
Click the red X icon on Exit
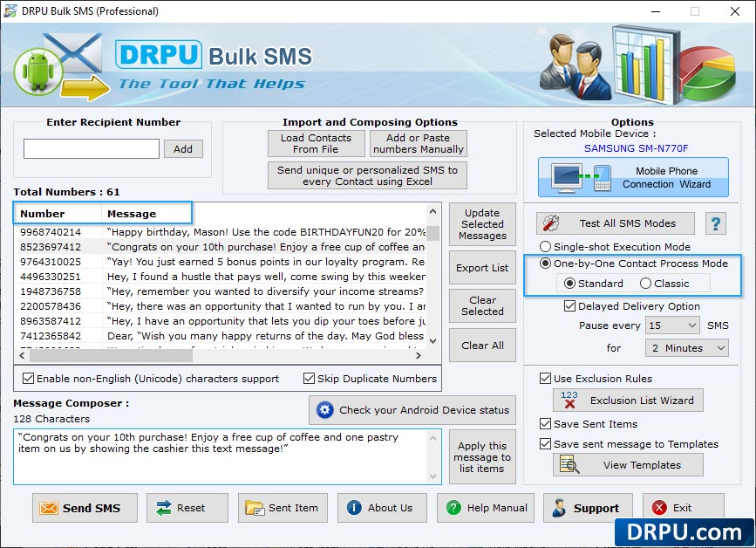coord(659,508)
